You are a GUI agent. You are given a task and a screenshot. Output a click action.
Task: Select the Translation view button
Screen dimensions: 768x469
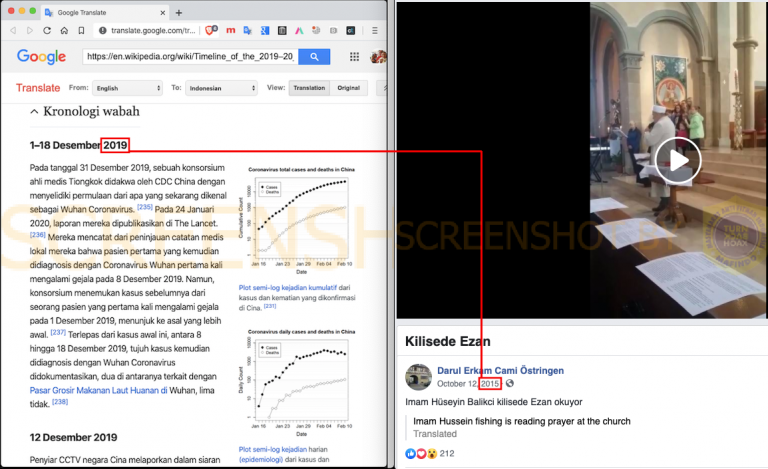[x=309, y=88]
